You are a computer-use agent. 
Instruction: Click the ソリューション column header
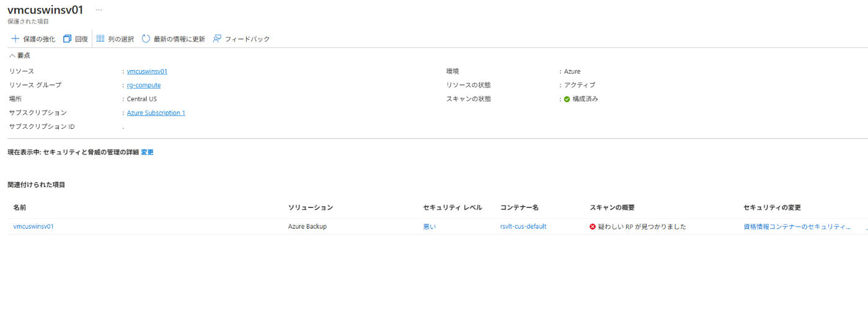click(x=311, y=208)
